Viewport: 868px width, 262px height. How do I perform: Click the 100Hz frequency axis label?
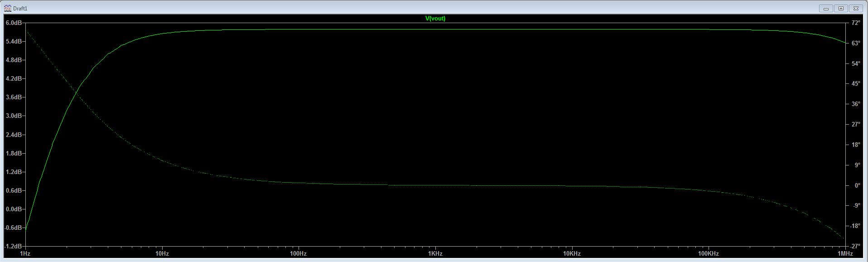click(x=298, y=254)
